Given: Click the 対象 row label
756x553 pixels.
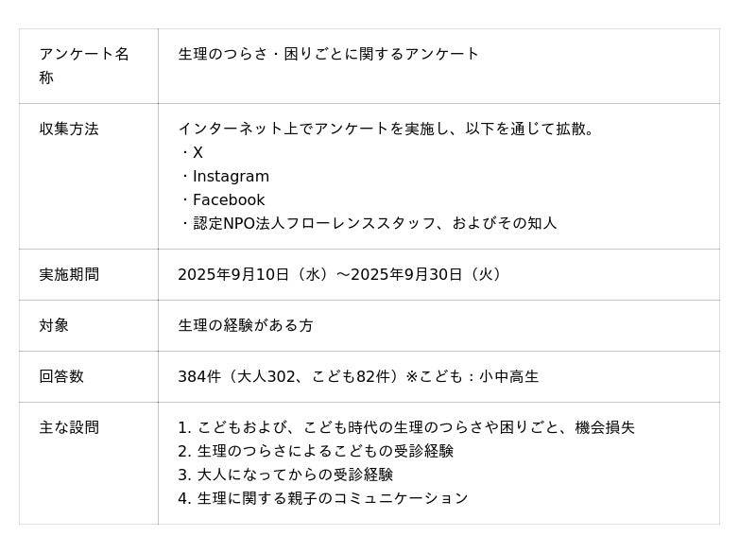Looking at the screenshot, I should (x=54, y=326).
